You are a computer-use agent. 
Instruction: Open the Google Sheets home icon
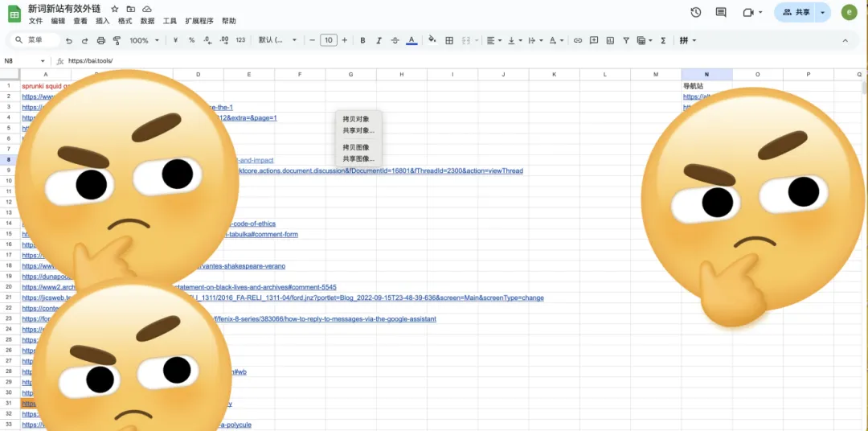pos(14,14)
